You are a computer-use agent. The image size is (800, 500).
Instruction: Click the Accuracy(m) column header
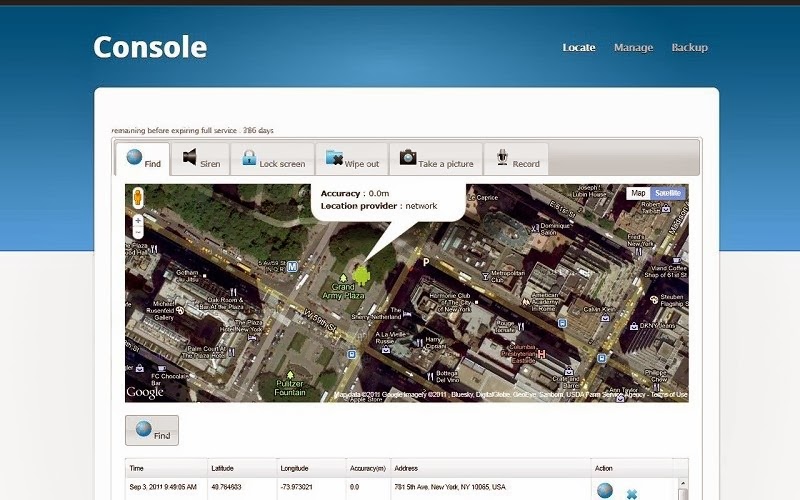(368, 468)
